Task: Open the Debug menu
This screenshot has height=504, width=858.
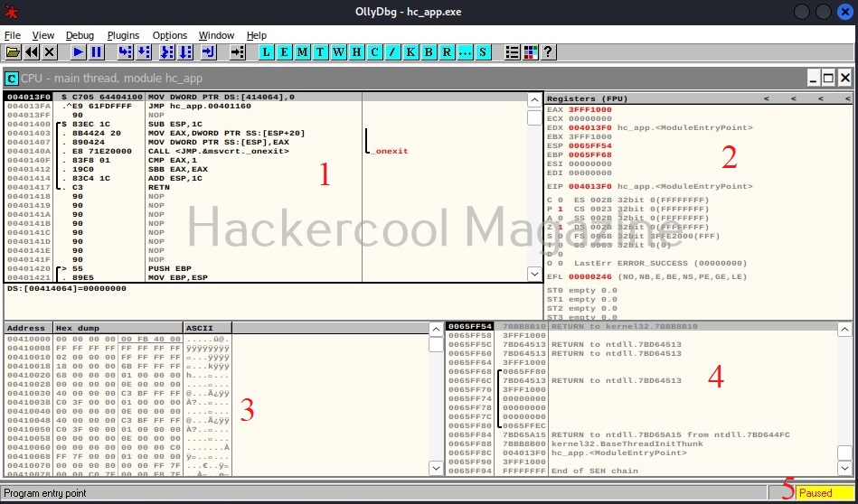Action: tap(80, 35)
